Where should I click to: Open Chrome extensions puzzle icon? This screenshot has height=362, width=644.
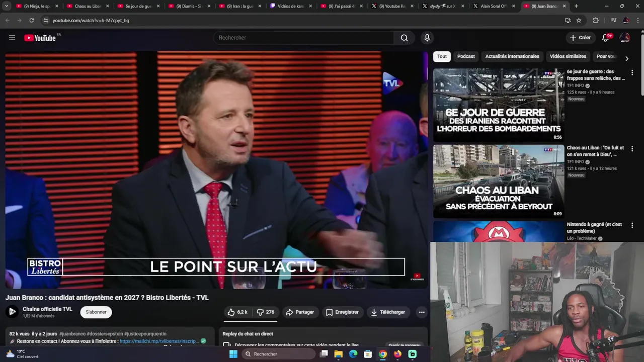(596, 20)
